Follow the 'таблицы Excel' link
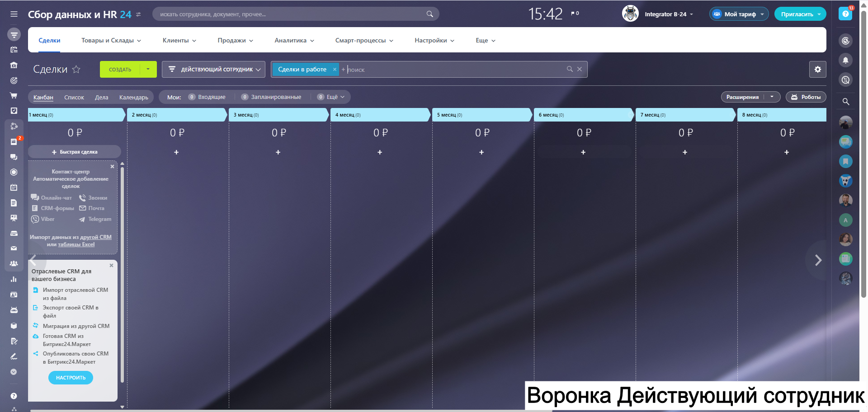This screenshot has height=412, width=868. [x=76, y=244]
